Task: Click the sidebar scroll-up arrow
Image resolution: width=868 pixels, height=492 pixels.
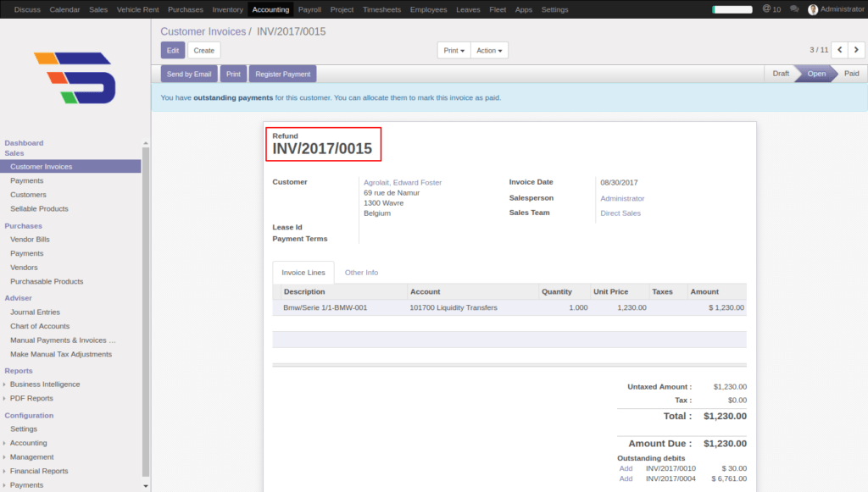Action: point(146,143)
